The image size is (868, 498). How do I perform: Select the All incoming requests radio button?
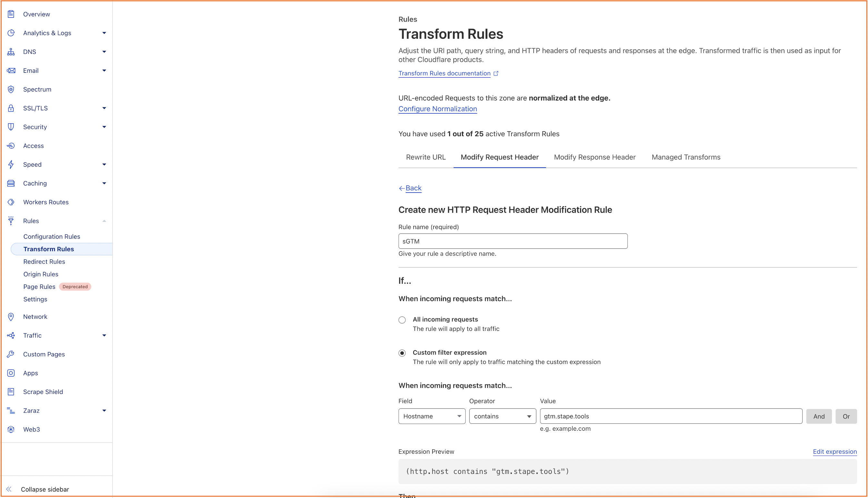[402, 319]
